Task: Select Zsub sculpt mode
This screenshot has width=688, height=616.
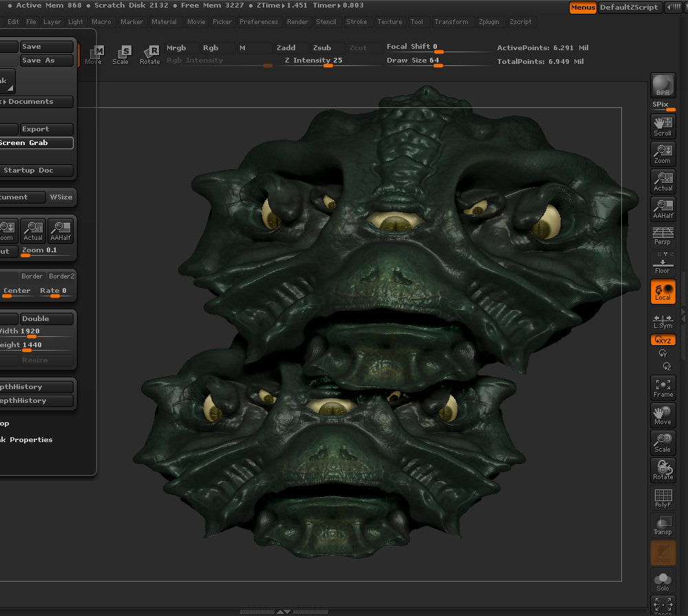Action: pos(327,48)
